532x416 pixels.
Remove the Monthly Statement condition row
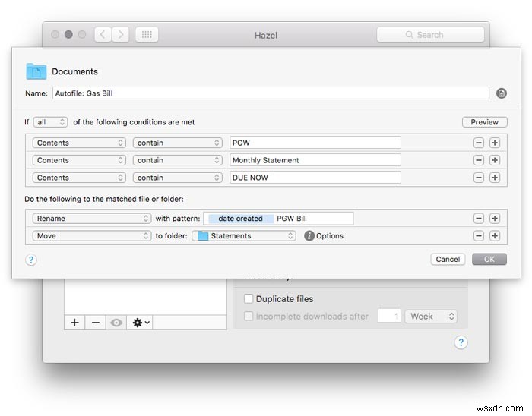478,160
